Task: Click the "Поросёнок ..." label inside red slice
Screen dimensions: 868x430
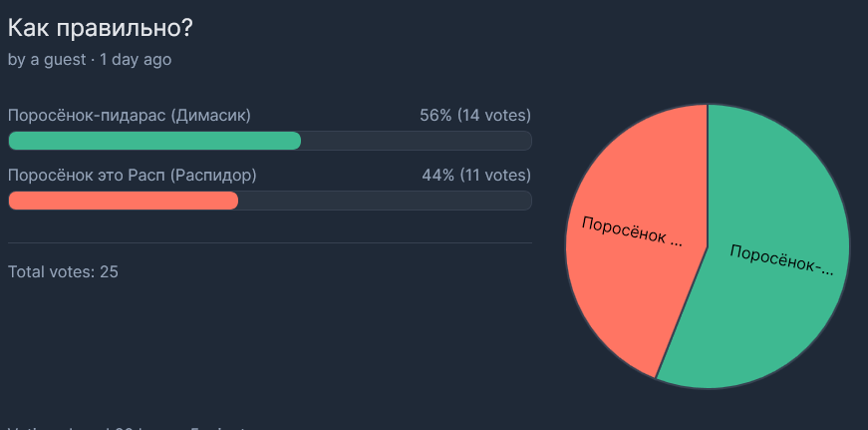Action: [x=632, y=231]
